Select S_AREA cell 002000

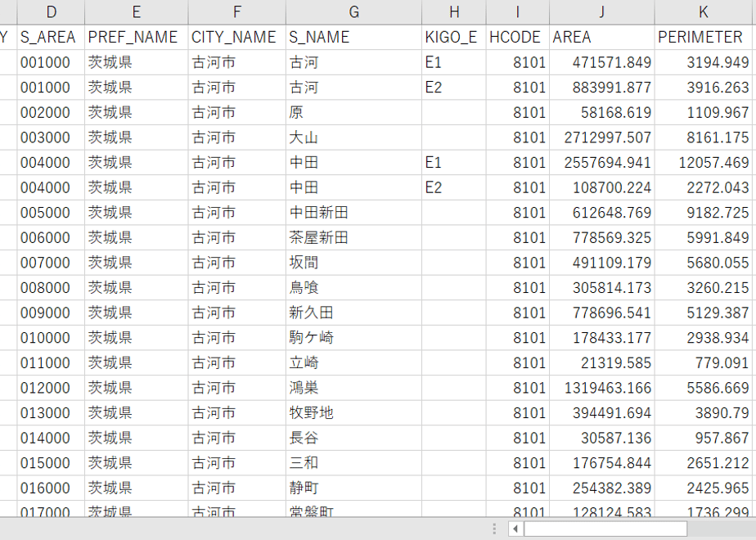(x=51, y=112)
